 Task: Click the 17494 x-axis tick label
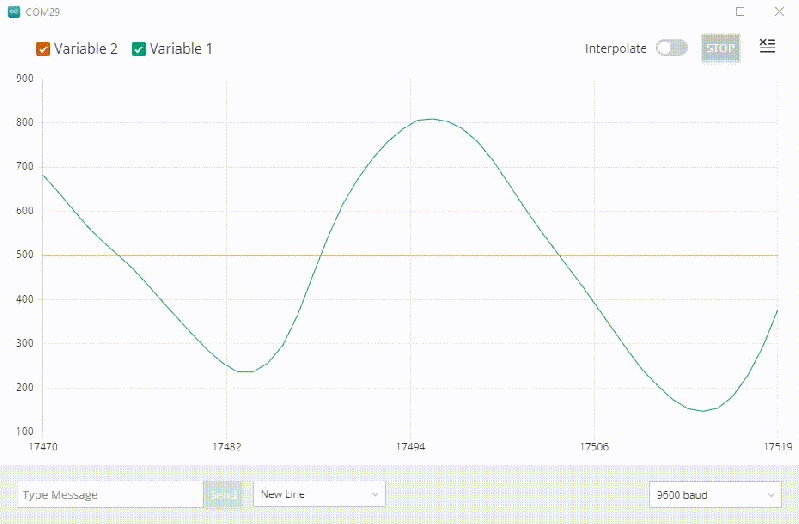point(410,446)
